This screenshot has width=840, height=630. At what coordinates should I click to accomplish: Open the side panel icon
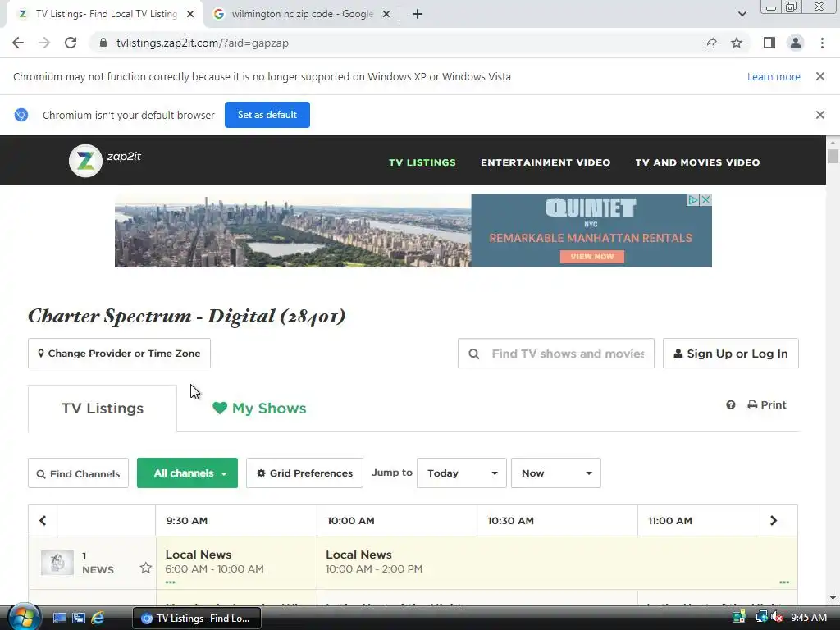coord(769,43)
